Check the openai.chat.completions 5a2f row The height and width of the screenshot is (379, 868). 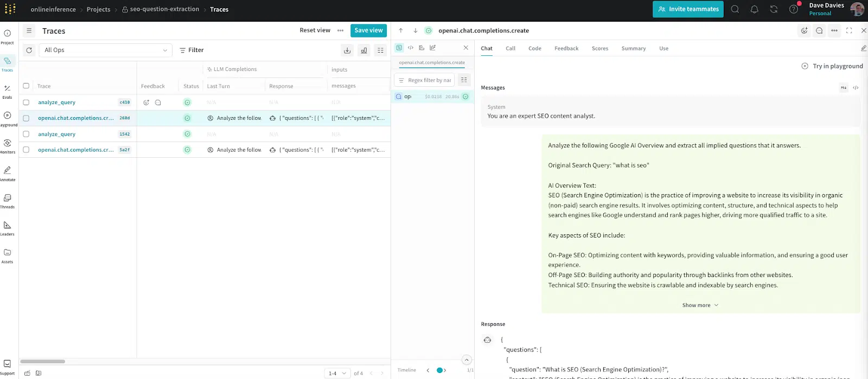[x=26, y=150]
